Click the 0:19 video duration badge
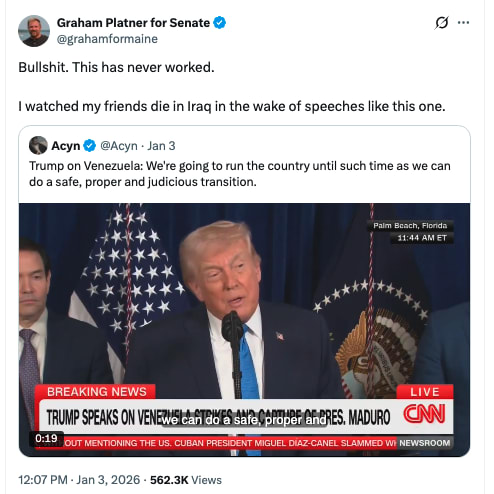Screen dimensions: 494x494 click(46, 438)
